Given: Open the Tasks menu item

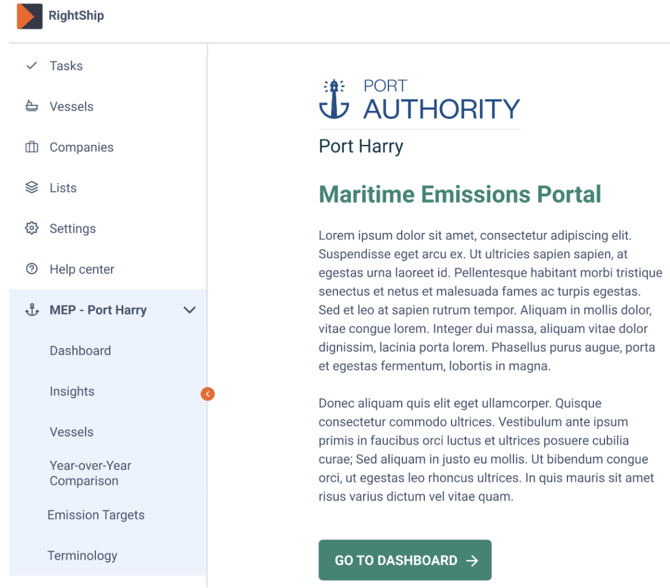Looking at the screenshot, I should click(66, 65).
